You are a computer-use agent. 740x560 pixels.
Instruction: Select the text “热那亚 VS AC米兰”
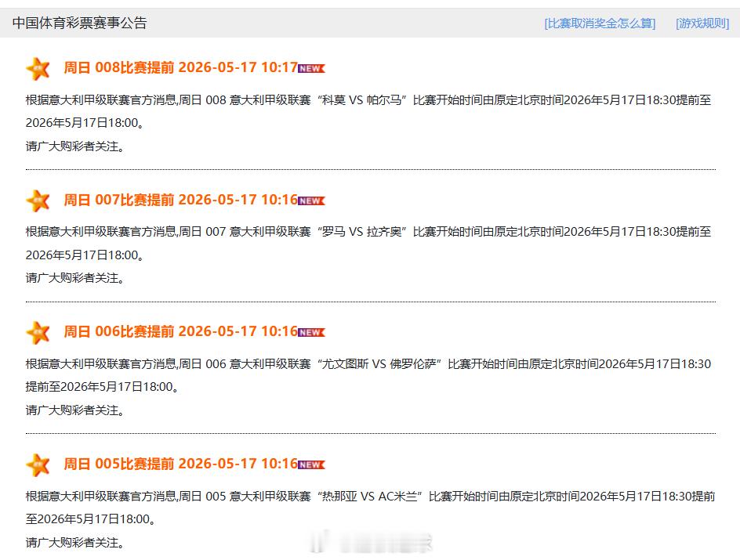(x=369, y=497)
